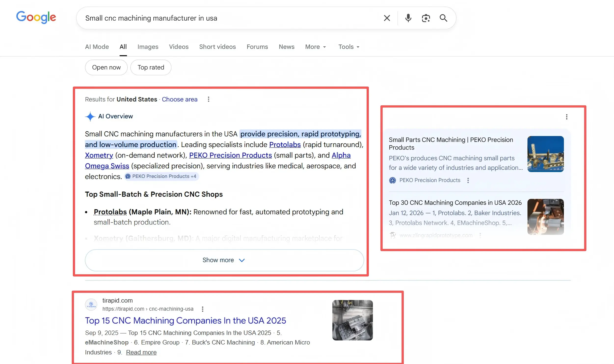Click tirapid result machined parts thumbnail
The width and height of the screenshot is (614, 364).
tap(353, 320)
